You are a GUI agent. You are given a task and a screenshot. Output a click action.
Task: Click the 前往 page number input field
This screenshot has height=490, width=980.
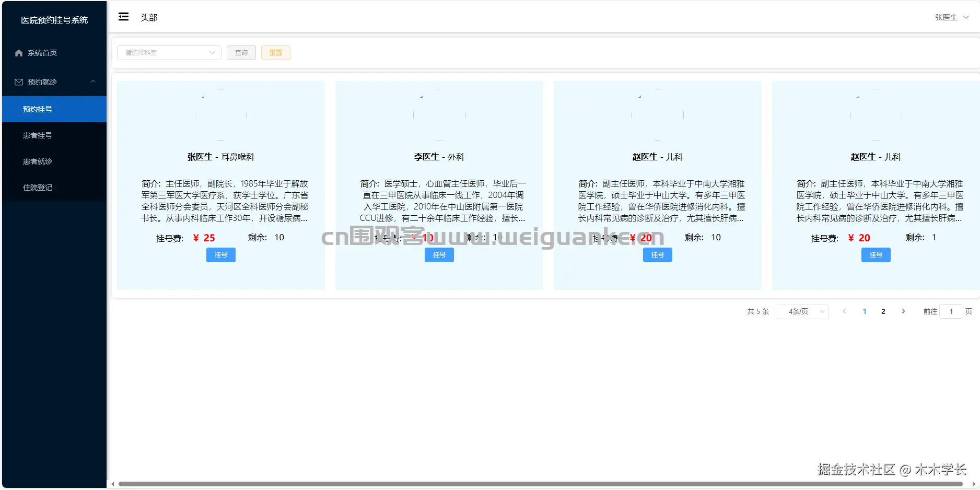pos(951,311)
